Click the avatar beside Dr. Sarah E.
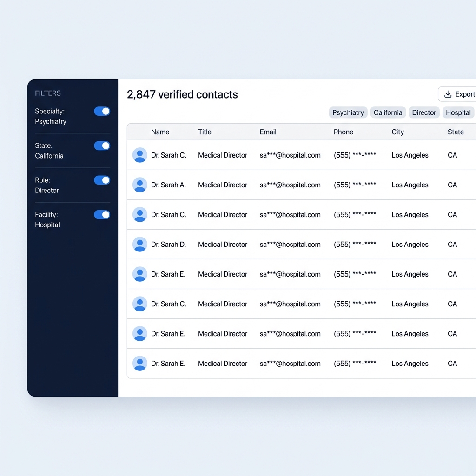This screenshot has width=476, height=476. [140, 274]
